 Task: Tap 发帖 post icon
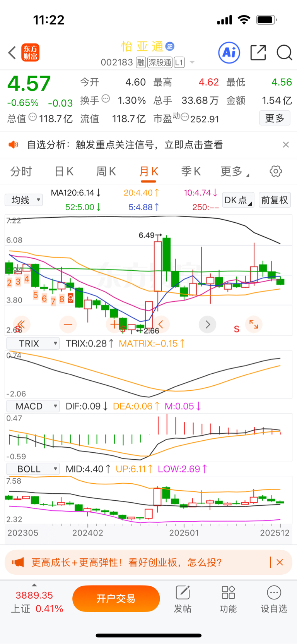pyautogui.click(x=183, y=599)
